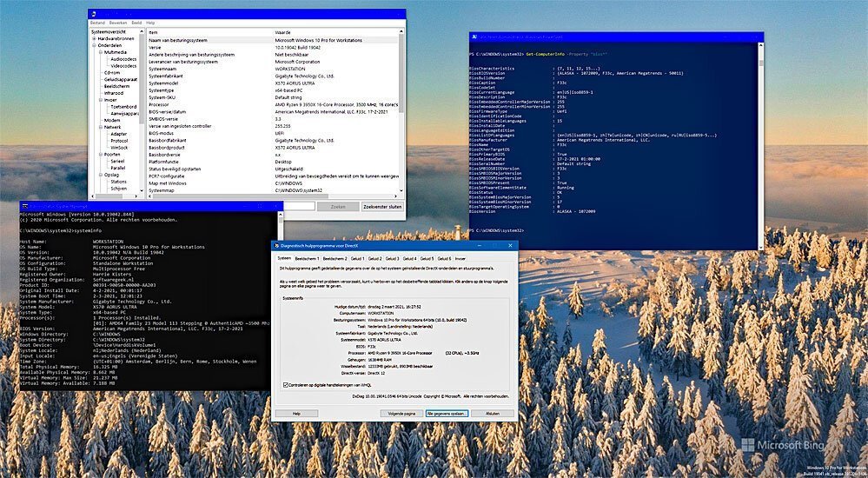Switch to the Beeldscherm 1 tab
The width and height of the screenshot is (868, 478).
tap(307, 258)
